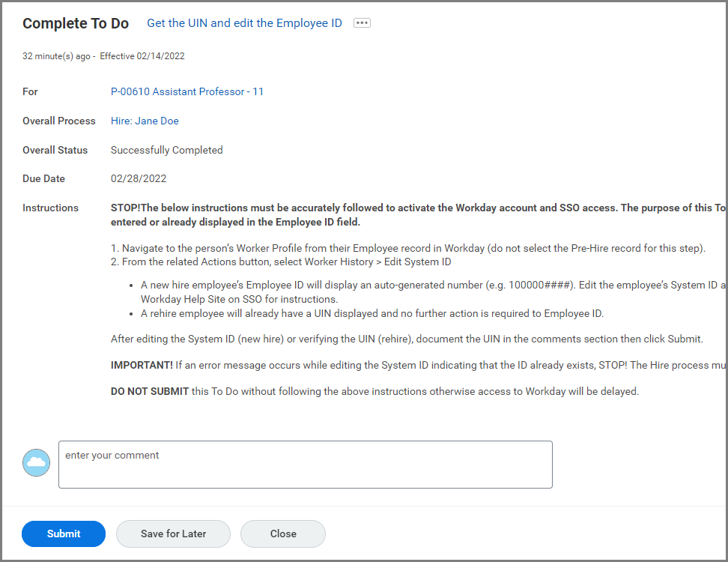Click the 'Overall Status' field label
728x562 pixels.
click(55, 150)
